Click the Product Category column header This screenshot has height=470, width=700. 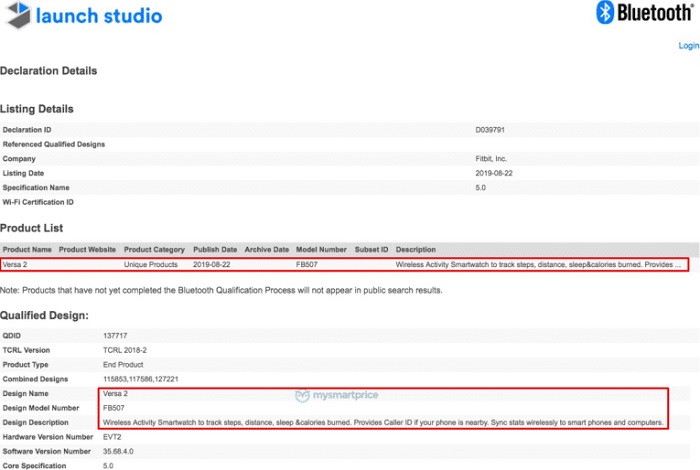[154, 250]
